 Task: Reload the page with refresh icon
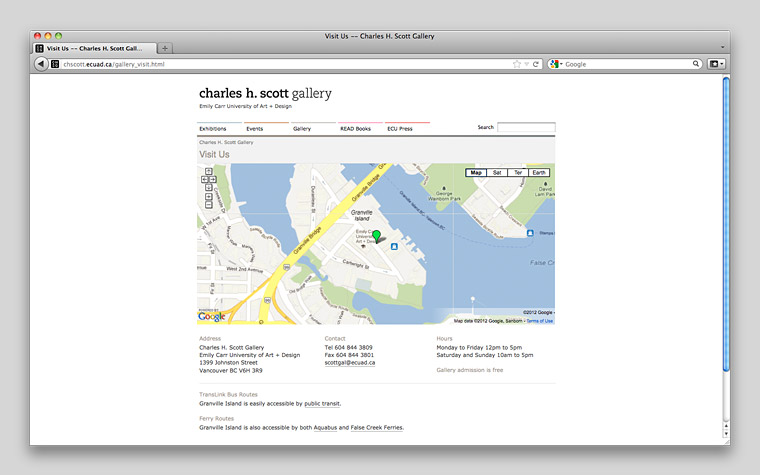coord(536,64)
